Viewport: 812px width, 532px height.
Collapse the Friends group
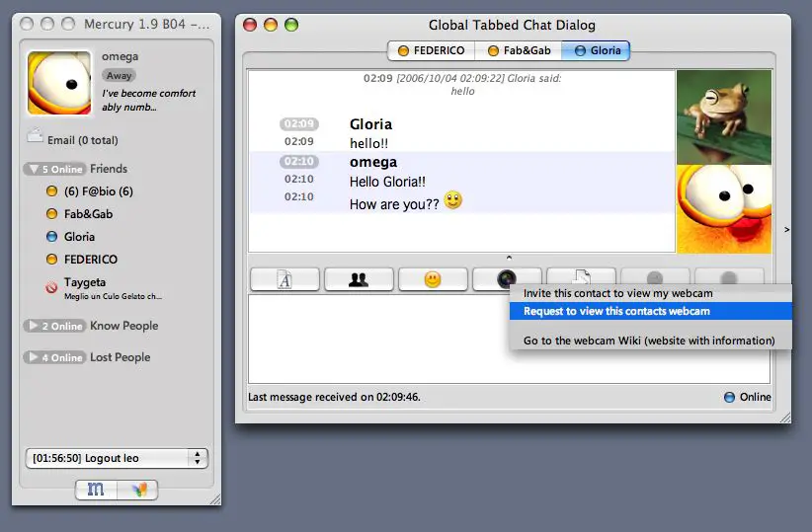[34, 169]
